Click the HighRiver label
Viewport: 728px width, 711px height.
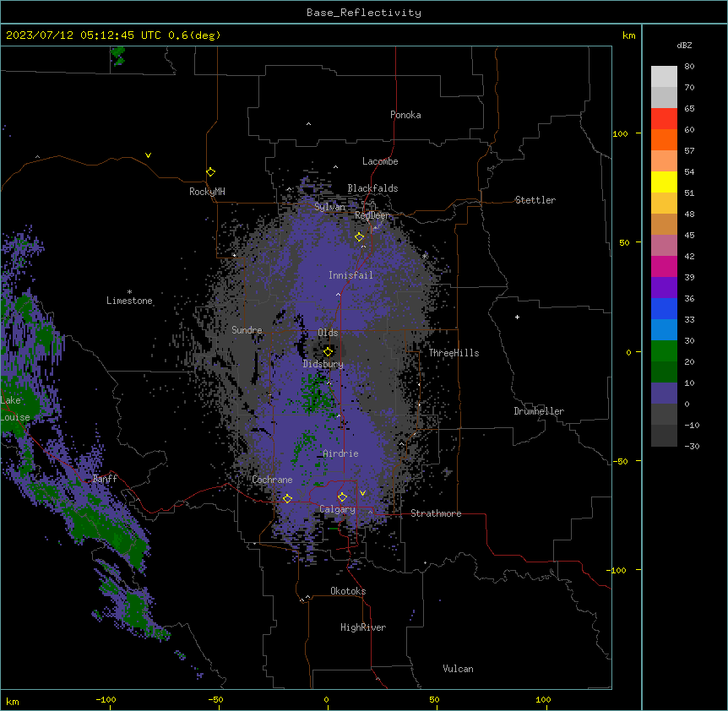click(x=363, y=627)
